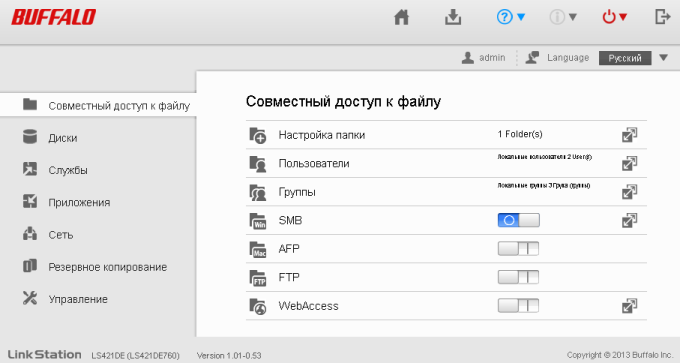This screenshot has width=680, height=363.
Task: Click the disk cylinder icon beside Диски
Action: (30, 136)
